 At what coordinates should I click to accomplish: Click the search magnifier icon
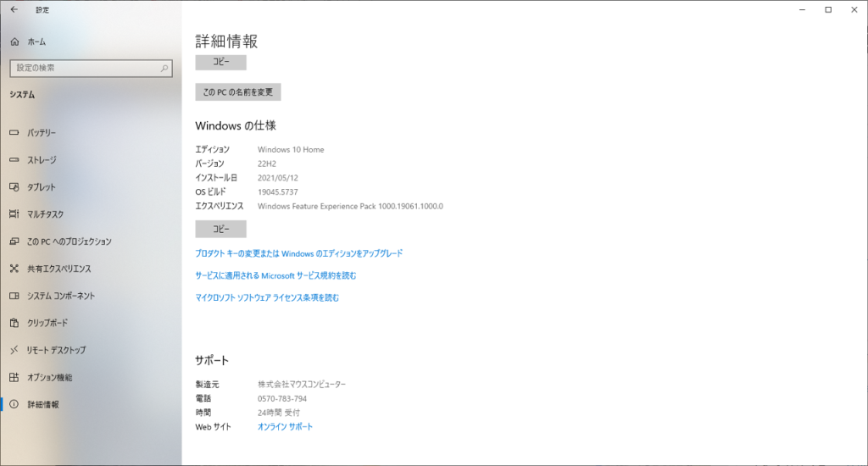(x=164, y=68)
